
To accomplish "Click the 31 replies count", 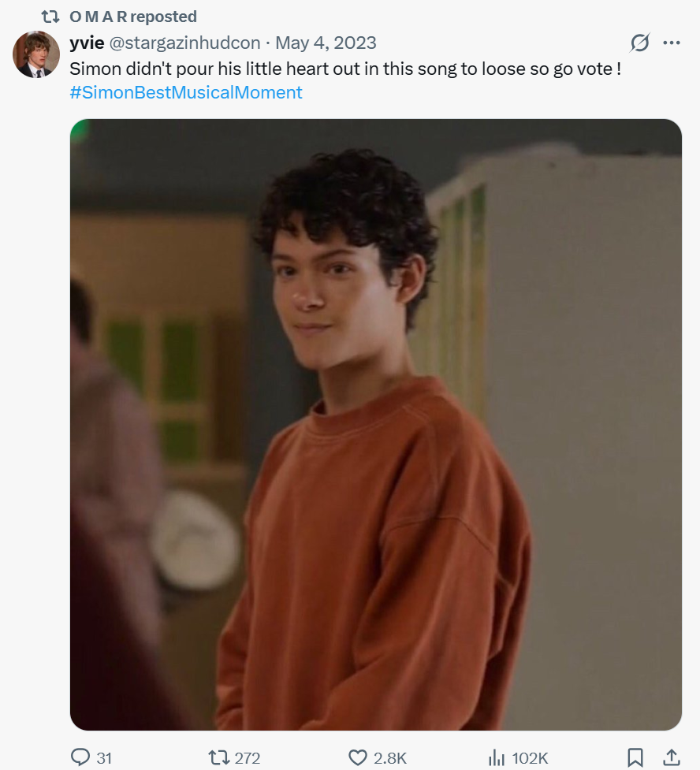I will 104,757.
